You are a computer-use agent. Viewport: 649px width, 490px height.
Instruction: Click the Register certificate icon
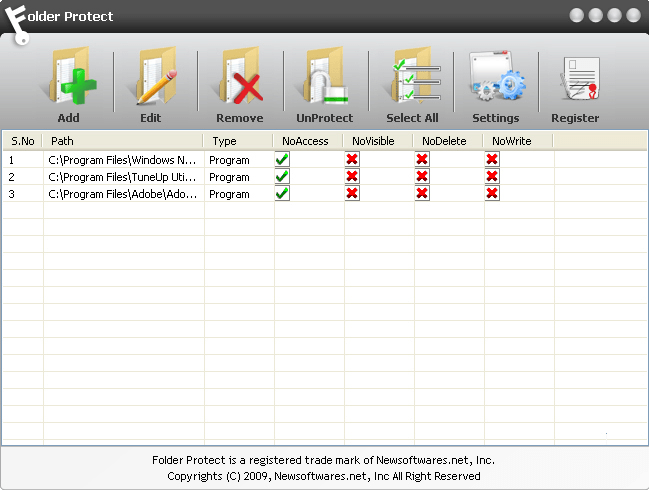coord(579,79)
